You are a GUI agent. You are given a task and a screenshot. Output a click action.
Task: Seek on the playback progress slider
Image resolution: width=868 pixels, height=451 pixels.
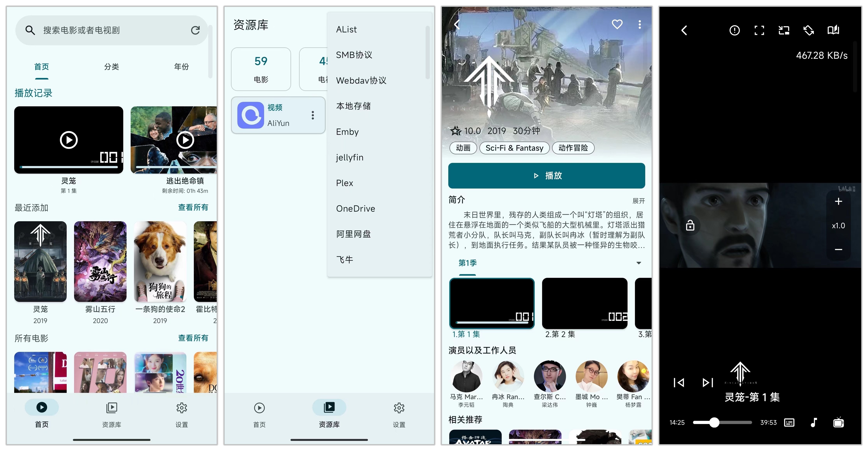click(722, 422)
